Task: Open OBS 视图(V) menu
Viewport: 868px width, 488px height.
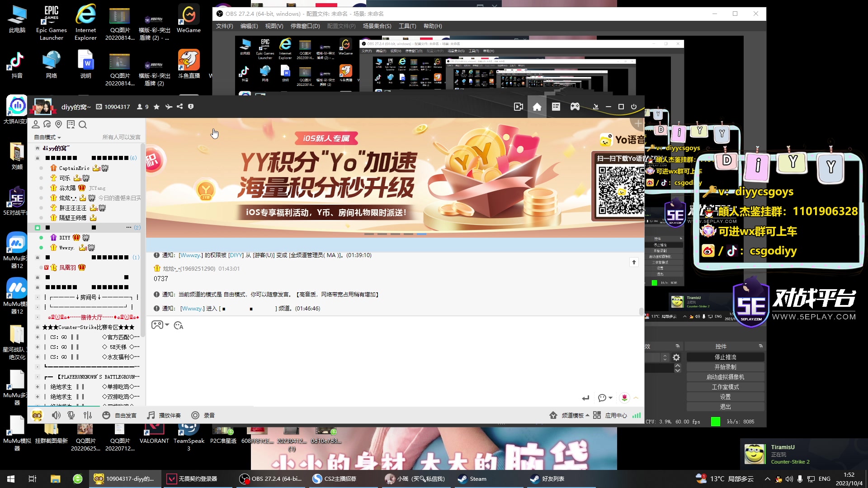Action: pos(274,26)
